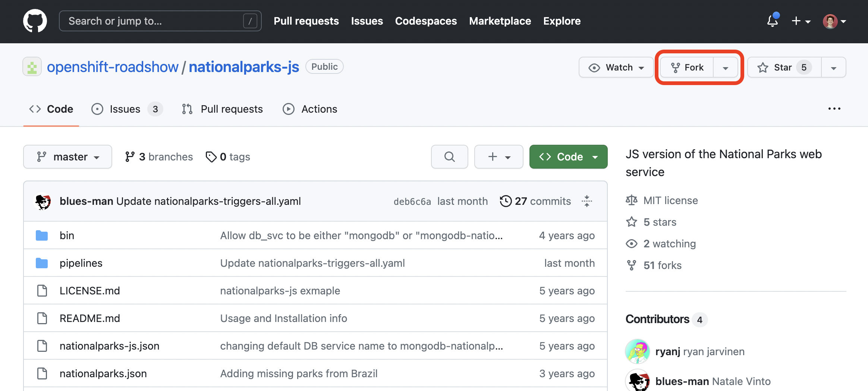The width and height of the screenshot is (868, 391).
Task: Open ryanj ryan jarvinen profile
Action: click(x=700, y=351)
